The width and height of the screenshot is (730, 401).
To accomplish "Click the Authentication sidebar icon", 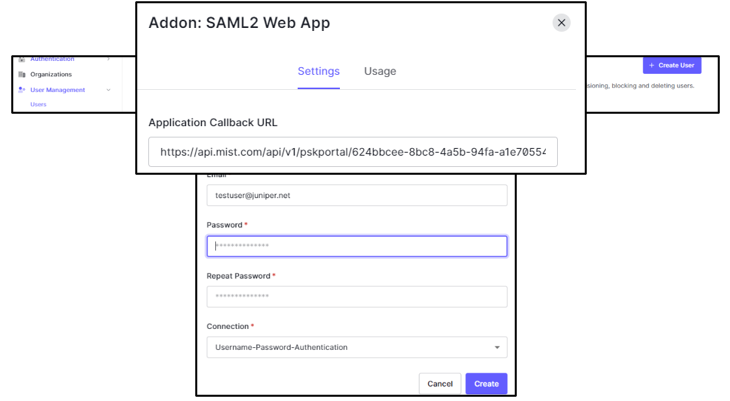I will (x=22, y=60).
